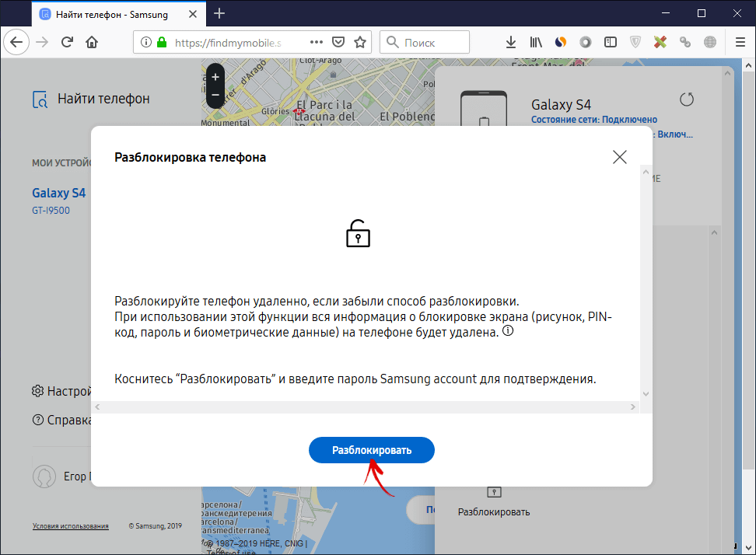Click dialog horizontal scrollbar right arrow
This screenshot has width=756, height=555.
633,407
